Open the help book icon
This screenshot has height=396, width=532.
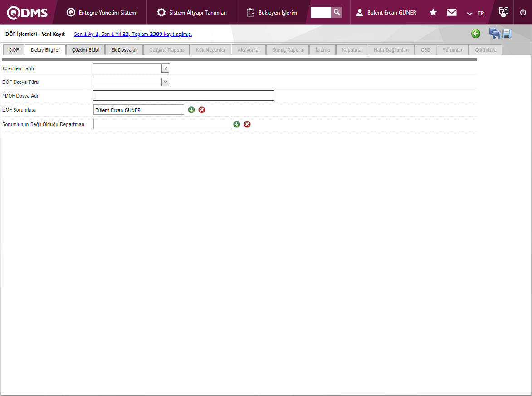tap(503, 12)
